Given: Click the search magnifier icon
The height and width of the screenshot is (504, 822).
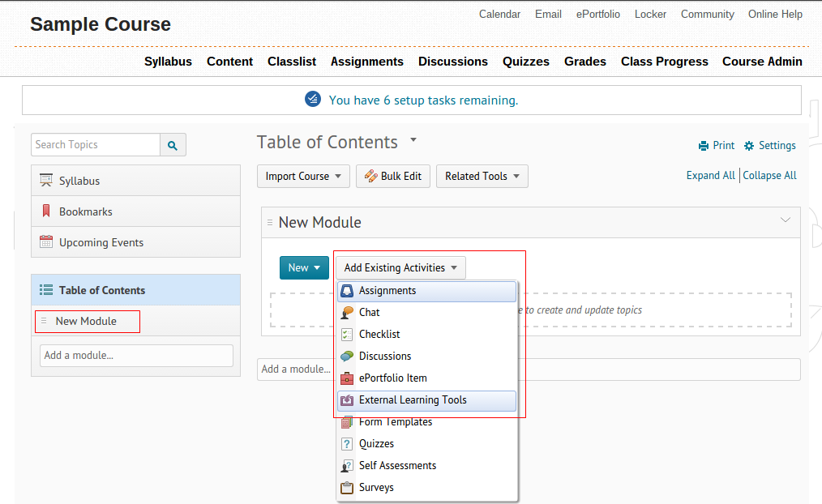Looking at the screenshot, I should [x=173, y=145].
